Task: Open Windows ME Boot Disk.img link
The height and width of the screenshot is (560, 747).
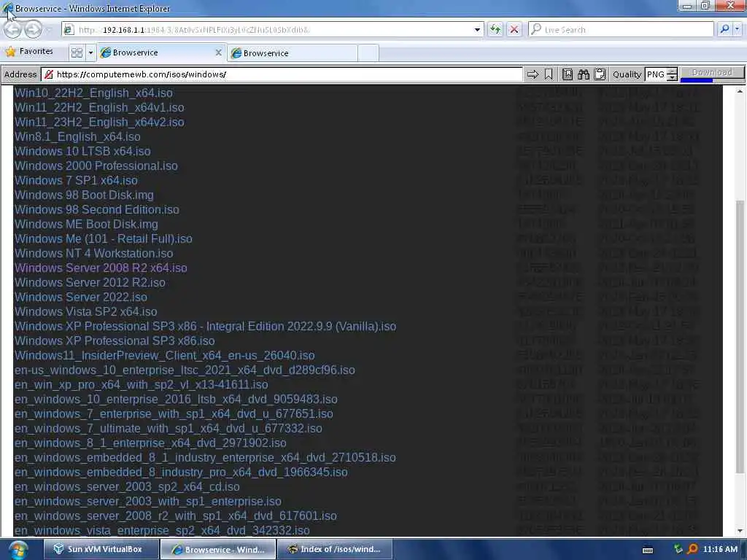Action: click(x=86, y=225)
